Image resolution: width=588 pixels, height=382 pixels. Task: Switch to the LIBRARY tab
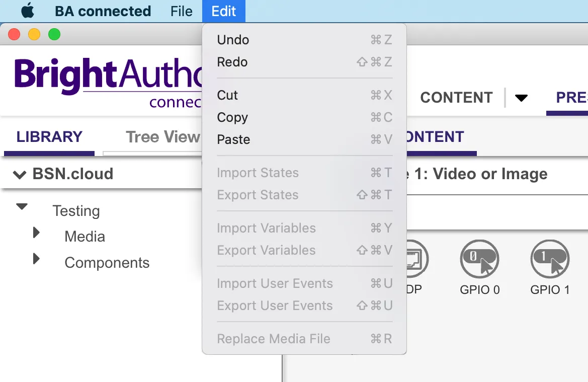(49, 137)
